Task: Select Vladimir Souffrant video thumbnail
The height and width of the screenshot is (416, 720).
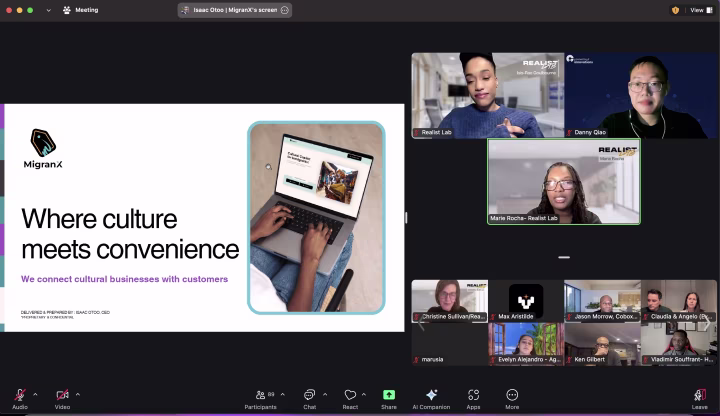Action: (679, 344)
